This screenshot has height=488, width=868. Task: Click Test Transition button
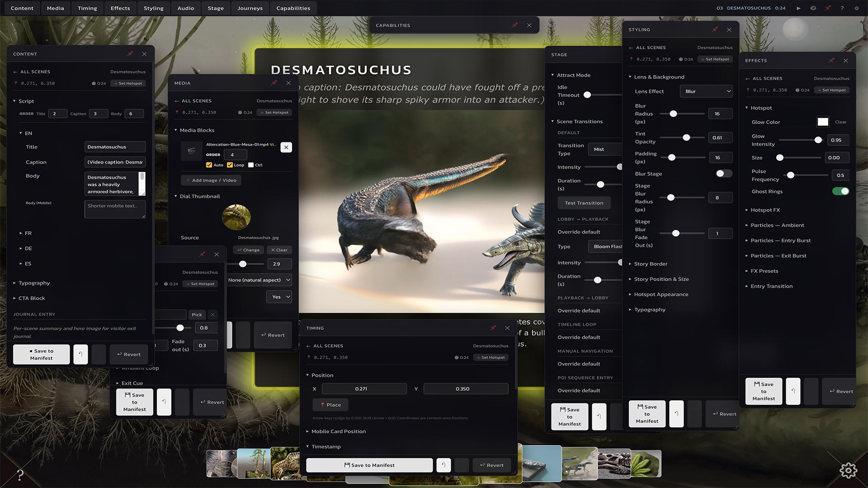584,203
